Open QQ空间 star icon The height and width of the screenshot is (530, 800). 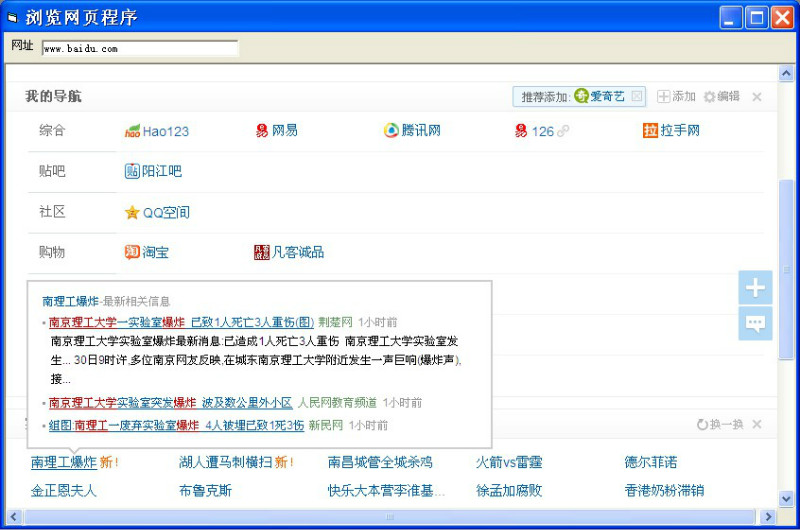(x=132, y=212)
